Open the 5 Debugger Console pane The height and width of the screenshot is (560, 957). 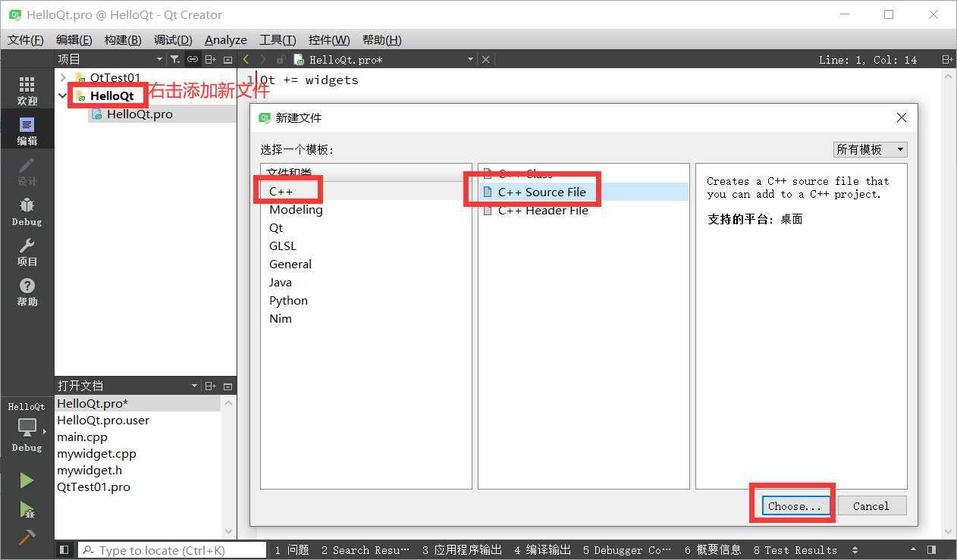[x=627, y=550]
